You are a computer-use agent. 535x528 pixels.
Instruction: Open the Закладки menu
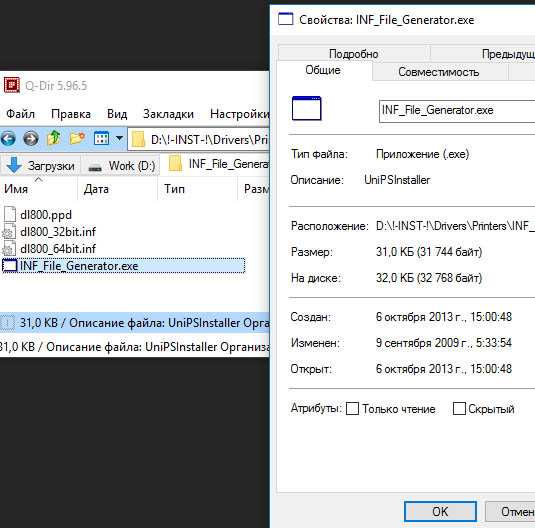pyautogui.click(x=168, y=114)
